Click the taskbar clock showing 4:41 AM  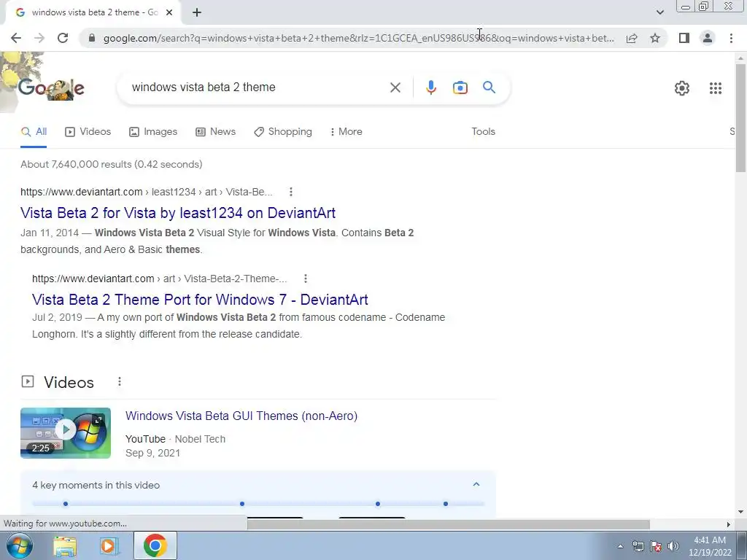tap(710, 546)
